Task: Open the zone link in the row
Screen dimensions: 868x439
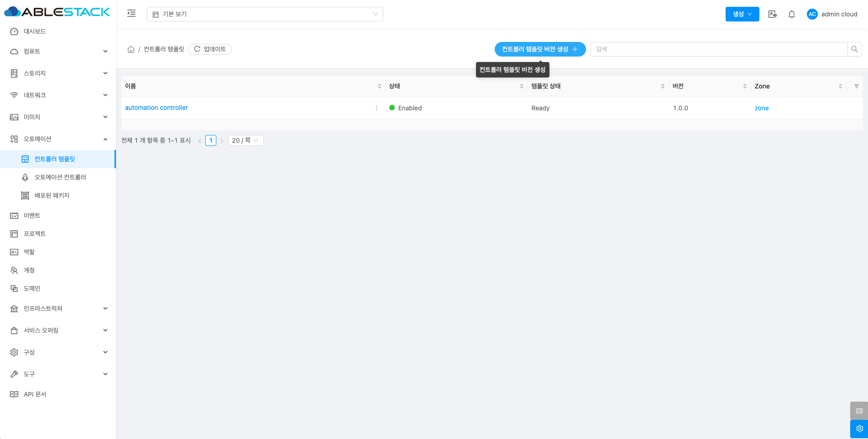Action: pos(762,108)
